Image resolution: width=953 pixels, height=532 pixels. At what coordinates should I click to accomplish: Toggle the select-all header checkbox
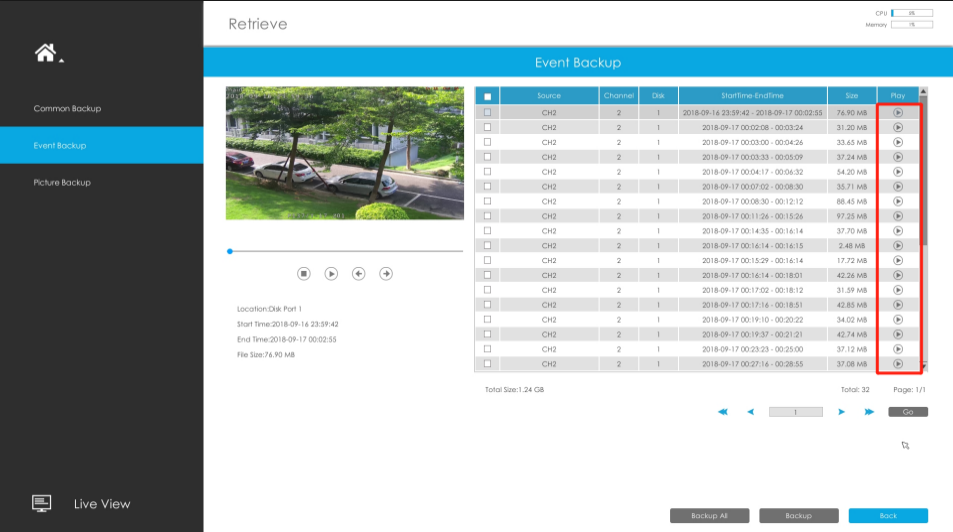(x=487, y=96)
